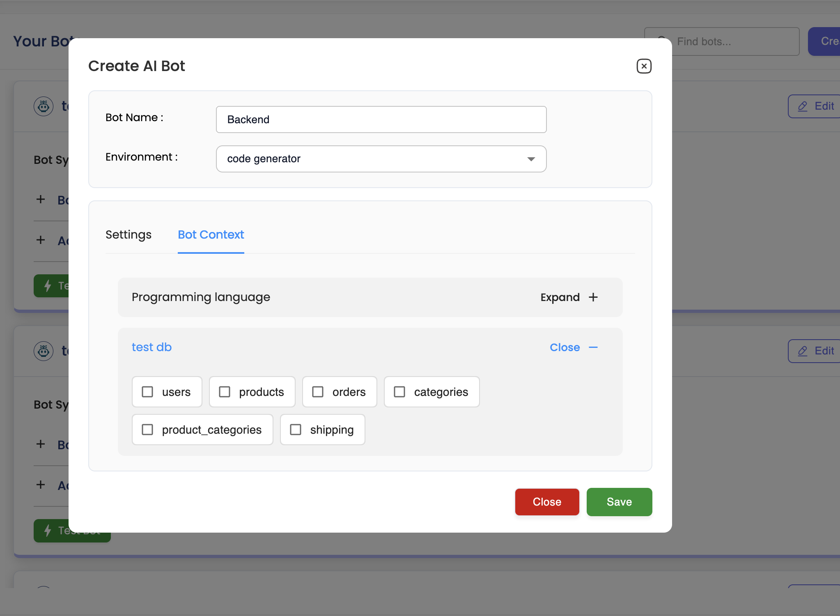Screen dimensions: 840x616
Task: Expand the Programming language section
Action: coord(569,297)
